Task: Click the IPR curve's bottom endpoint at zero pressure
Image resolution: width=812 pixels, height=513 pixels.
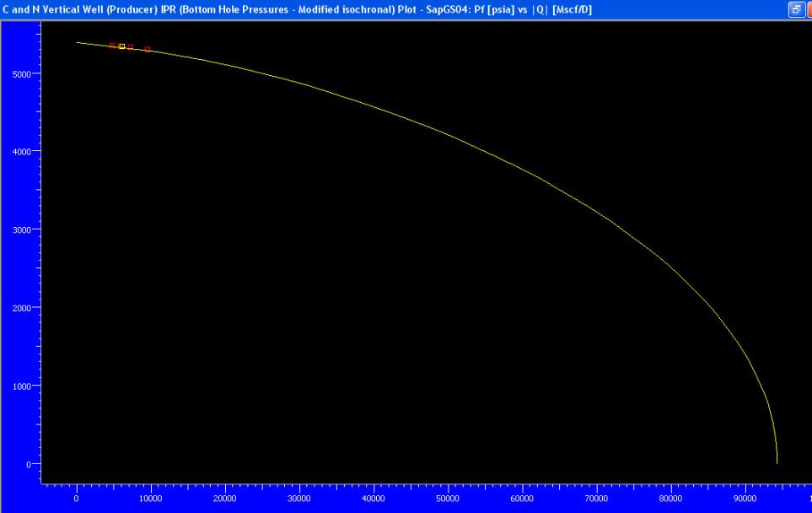Action: (x=777, y=462)
